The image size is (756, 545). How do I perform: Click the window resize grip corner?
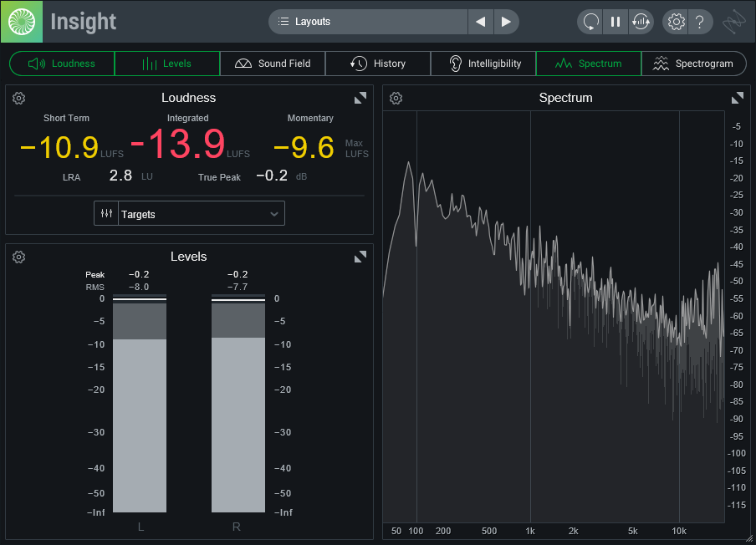pyautogui.click(x=749, y=538)
